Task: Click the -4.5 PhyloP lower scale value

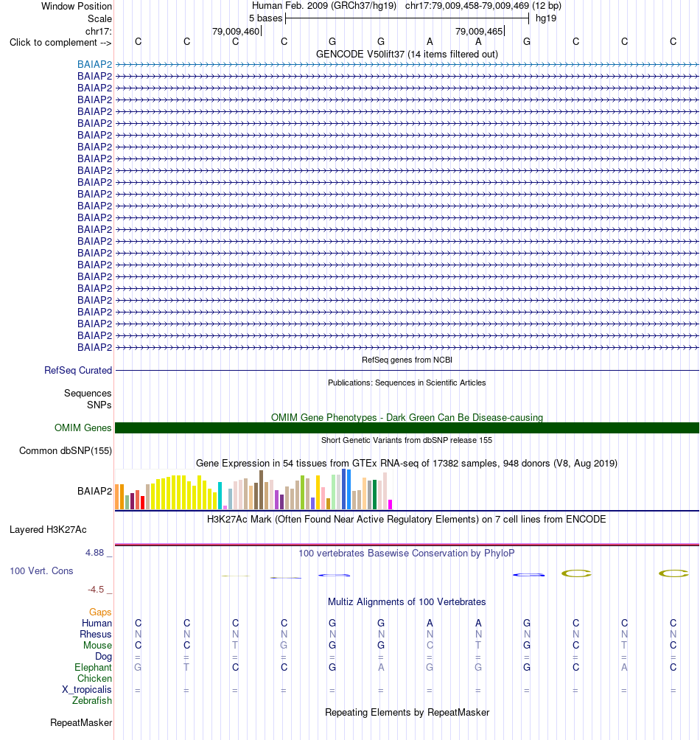Action: [96, 590]
